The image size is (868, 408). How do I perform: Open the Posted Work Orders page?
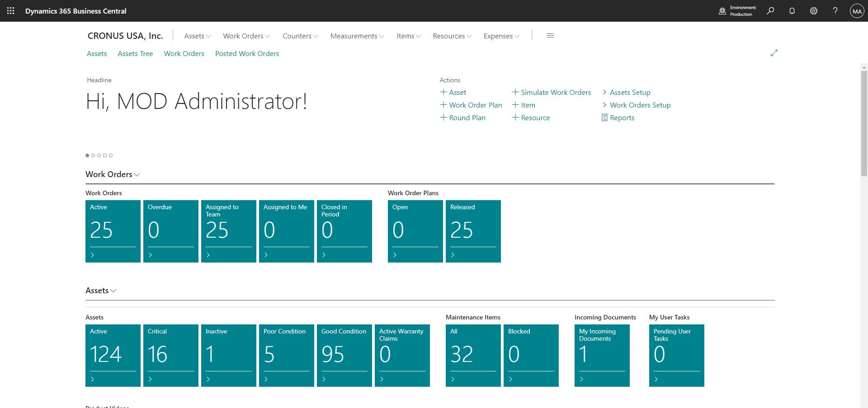(247, 53)
